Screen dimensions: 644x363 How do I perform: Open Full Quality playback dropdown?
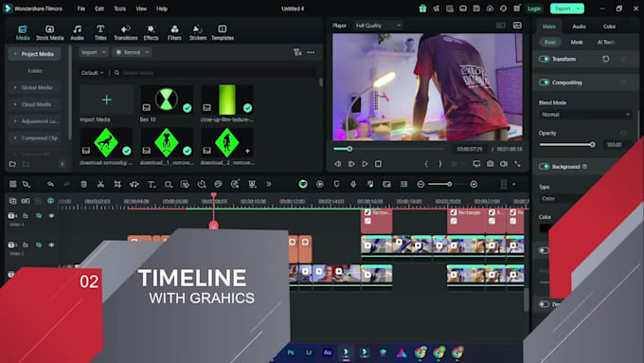point(378,26)
